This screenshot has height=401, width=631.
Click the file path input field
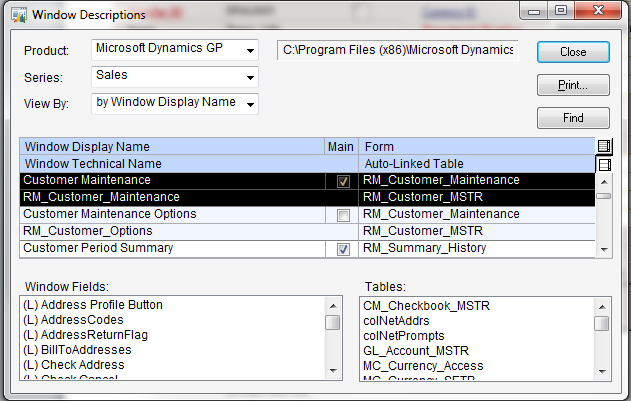[398, 50]
